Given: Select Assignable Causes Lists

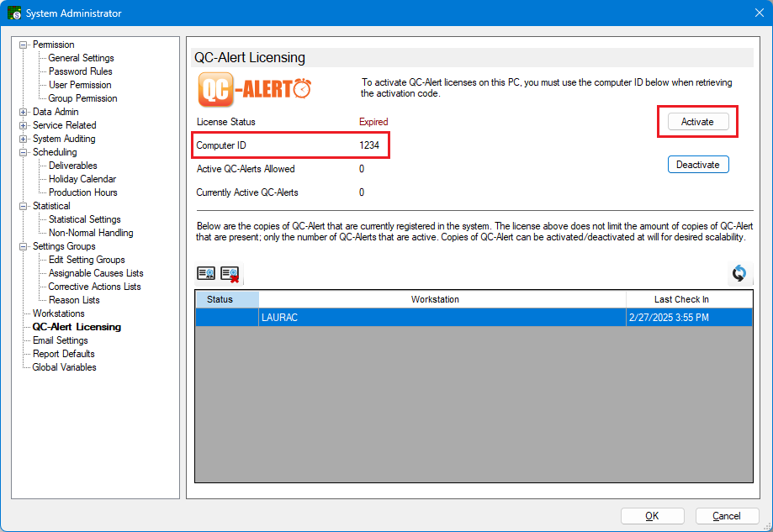Looking at the screenshot, I should click(96, 273).
